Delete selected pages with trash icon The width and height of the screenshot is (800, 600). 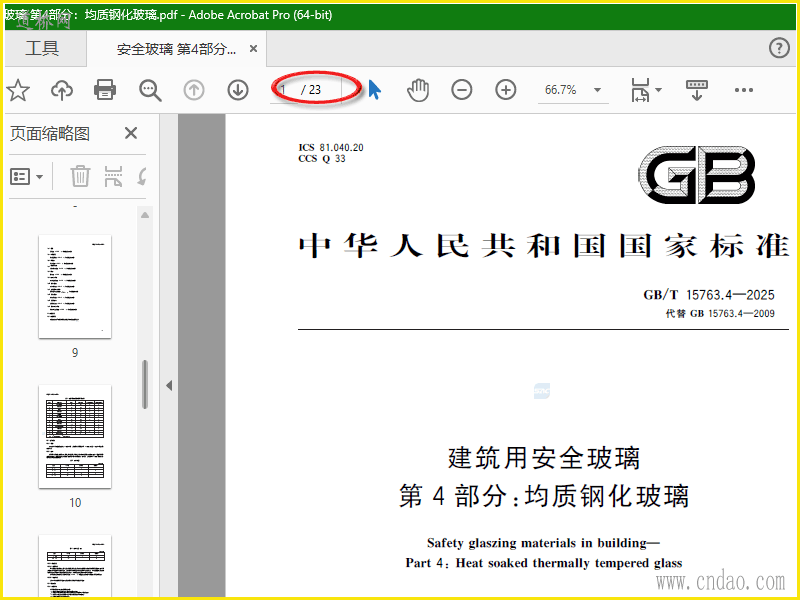click(x=80, y=177)
